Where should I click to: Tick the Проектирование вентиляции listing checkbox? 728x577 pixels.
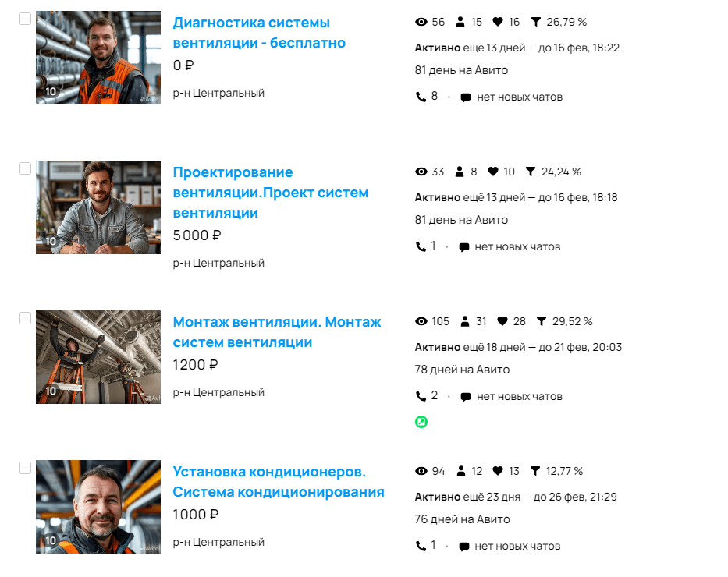(x=25, y=168)
